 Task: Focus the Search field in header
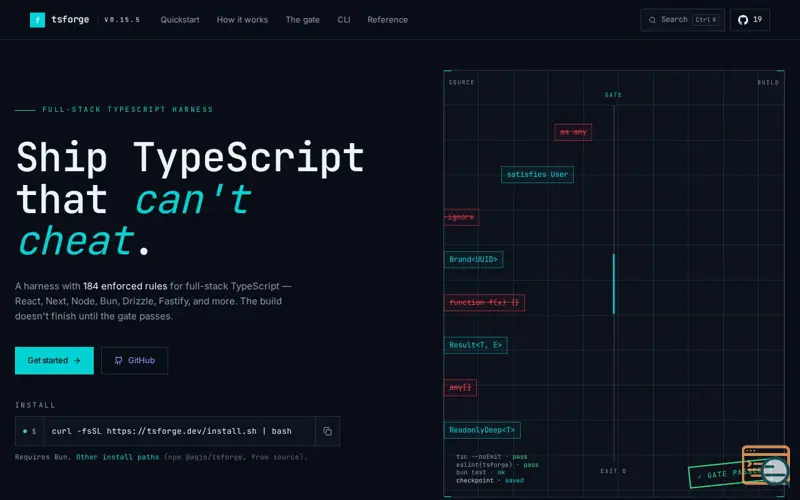[x=682, y=20]
